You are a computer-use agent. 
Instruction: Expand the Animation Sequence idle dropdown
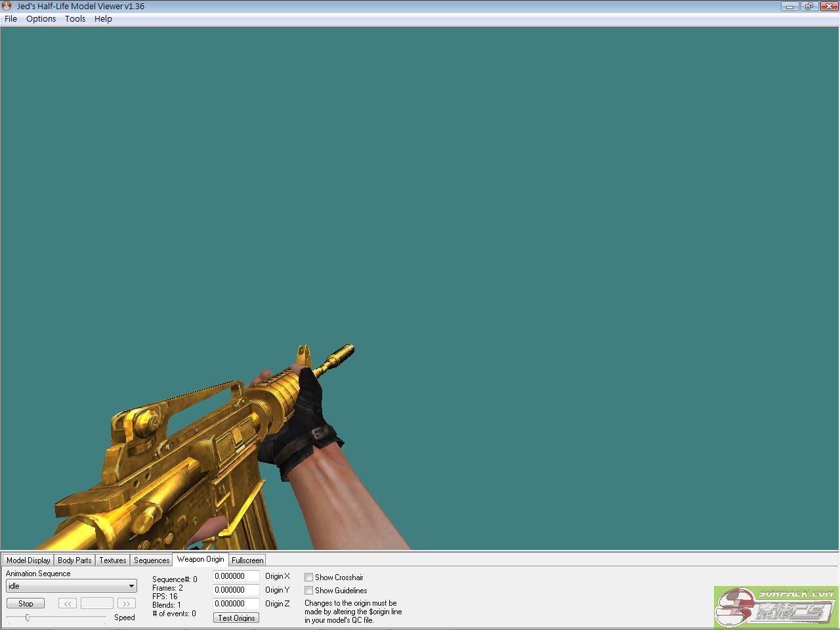(131, 586)
